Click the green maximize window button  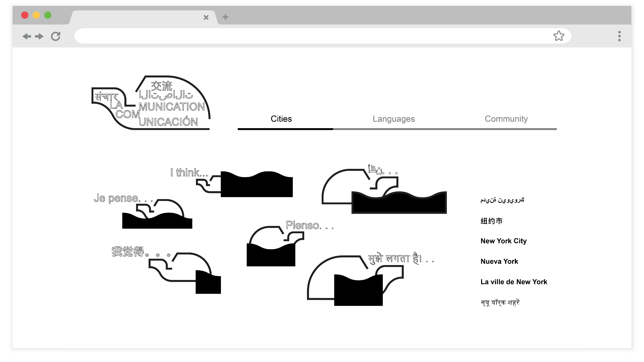tap(48, 15)
